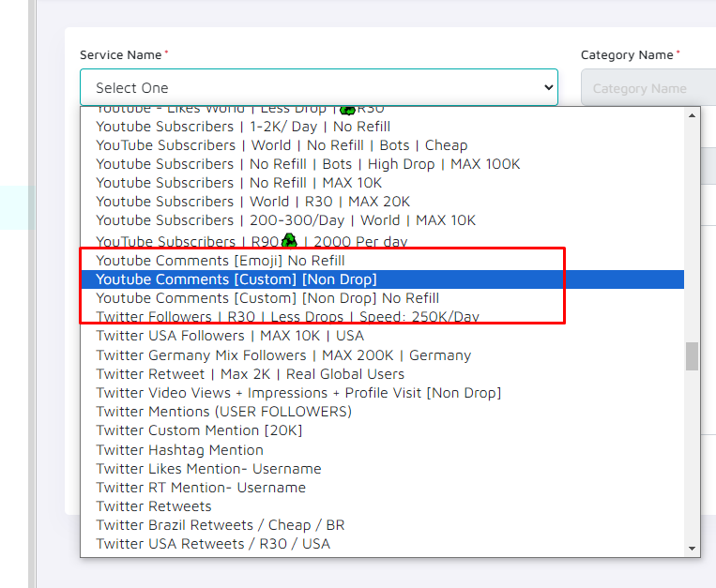Select Twitter USA Followers | MAX 10K | USA
The width and height of the screenshot is (716, 588).
(382, 336)
